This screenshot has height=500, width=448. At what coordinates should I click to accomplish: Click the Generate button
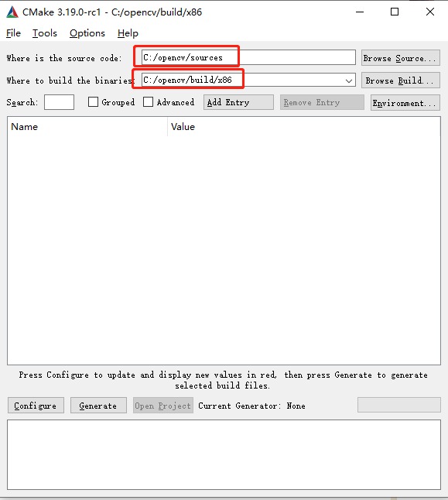(x=98, y=406)
